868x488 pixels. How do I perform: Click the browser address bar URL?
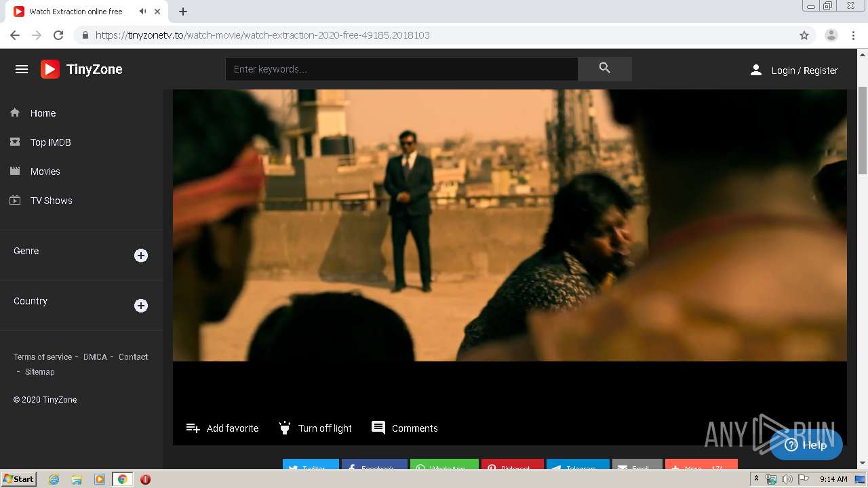(x=262, y=35)
